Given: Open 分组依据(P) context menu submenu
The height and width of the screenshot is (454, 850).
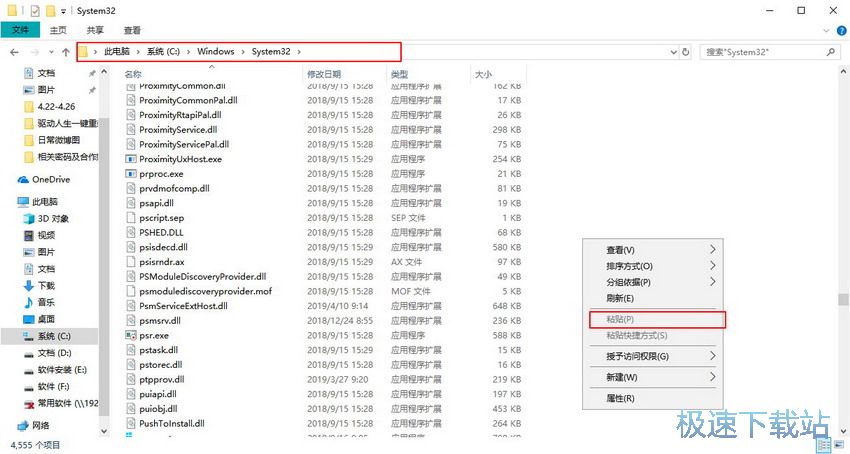Looking at the screenshot, I should pyautogui.click(x=653, y=282).
